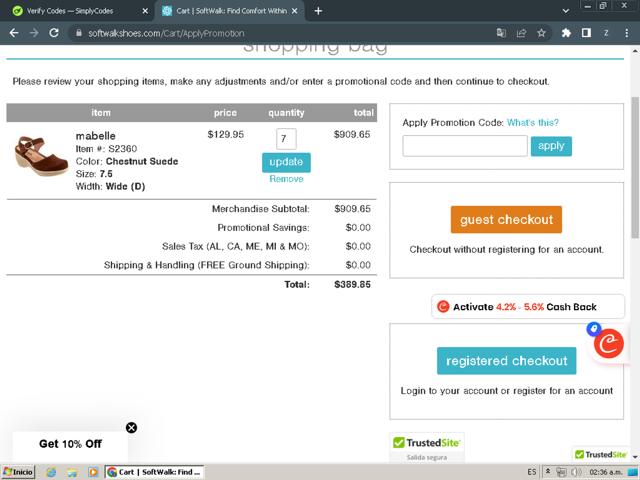
Task: Switch to Verify Codes SimplyCodes tab
Action: click(70, 11)
